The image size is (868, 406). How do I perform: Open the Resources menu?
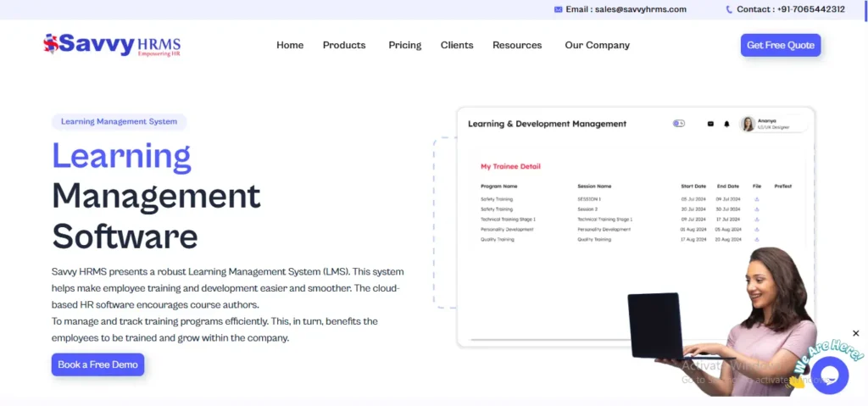pyautogui.click(x=517, y=46)
